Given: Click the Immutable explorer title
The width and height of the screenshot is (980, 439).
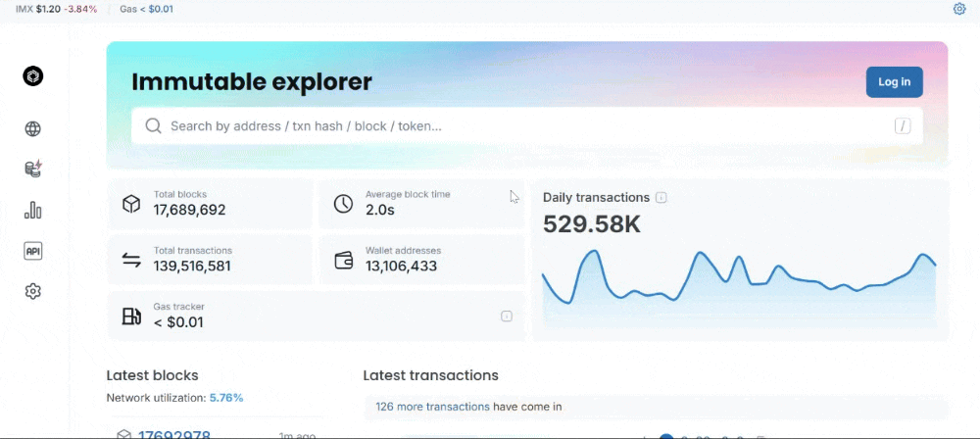Looking at the screenshot, I should point(252,82).
